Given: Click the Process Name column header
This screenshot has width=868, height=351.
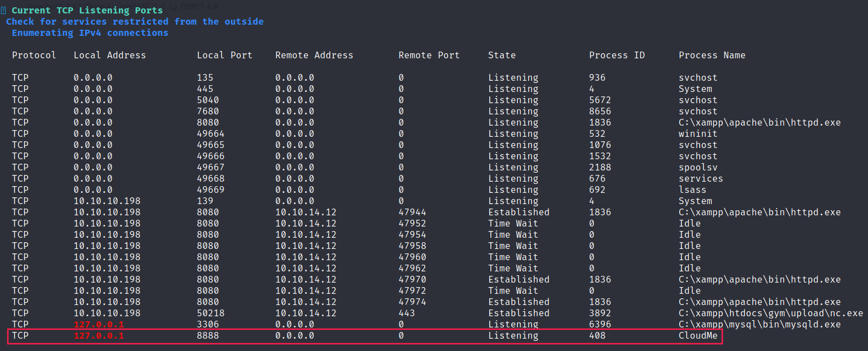Looking at the screenshot, I should pyautogui.click(x=712, y=56).
